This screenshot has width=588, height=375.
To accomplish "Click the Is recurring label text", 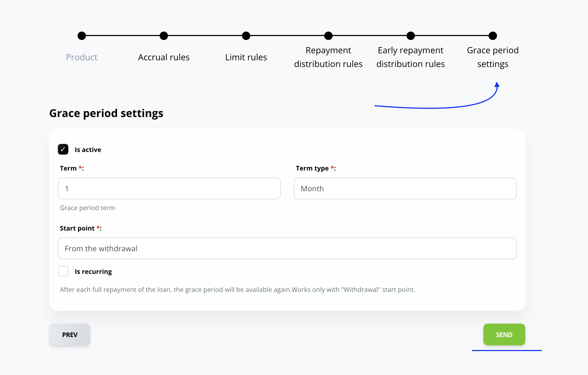I will click(93, 272).
